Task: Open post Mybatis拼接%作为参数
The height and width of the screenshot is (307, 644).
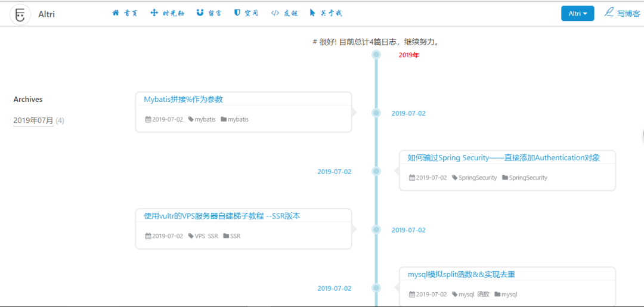Action: coord(183,100)
